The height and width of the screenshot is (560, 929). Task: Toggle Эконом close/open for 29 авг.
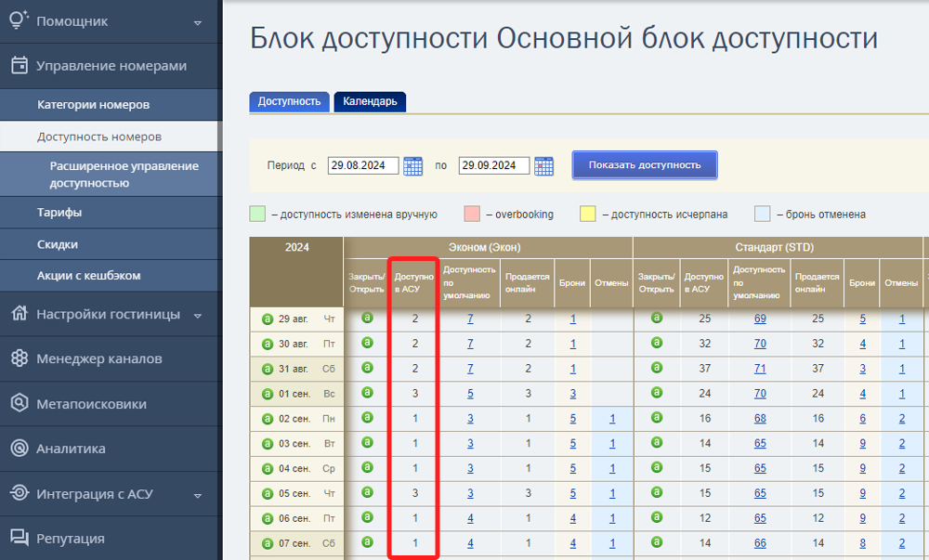(x=367, y=318)
